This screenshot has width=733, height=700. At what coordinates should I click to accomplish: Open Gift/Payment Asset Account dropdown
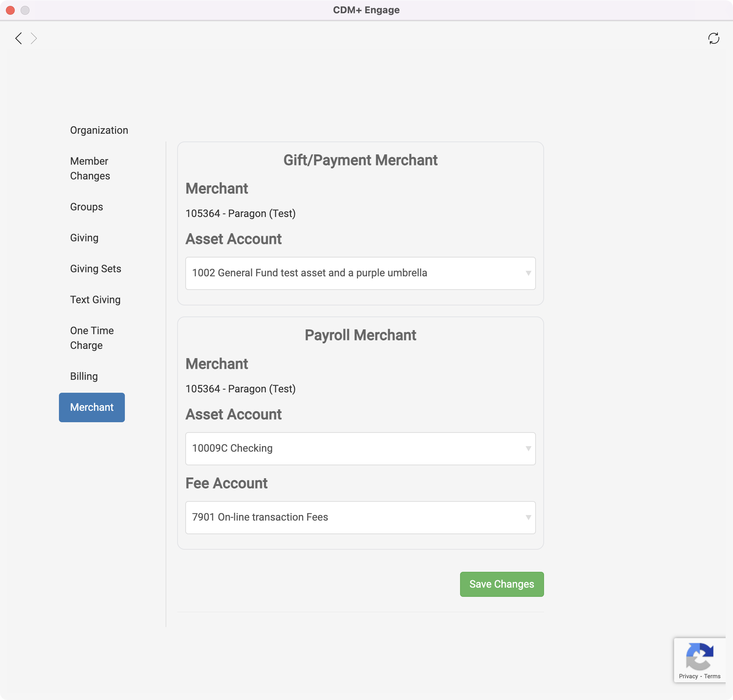pyautogui.click(x=360, y=273)
